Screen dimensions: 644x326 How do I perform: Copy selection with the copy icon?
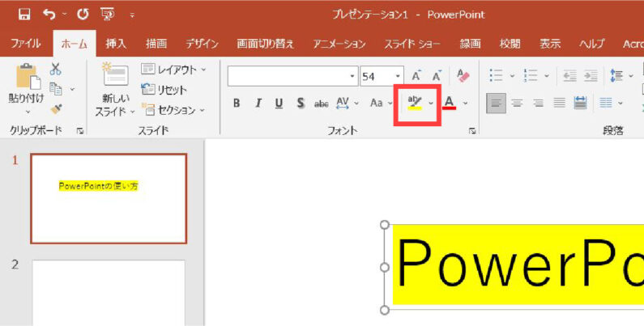pos(55,88)
